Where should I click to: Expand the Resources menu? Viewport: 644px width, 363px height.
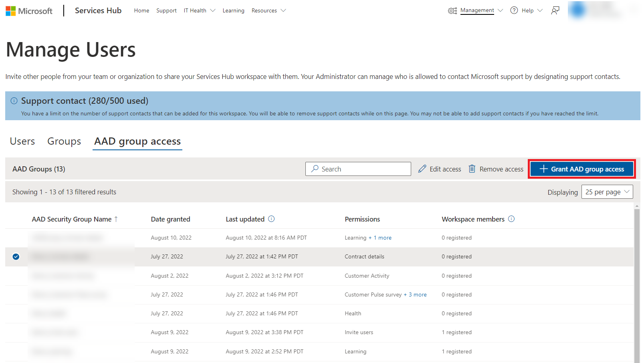[269, 11]
